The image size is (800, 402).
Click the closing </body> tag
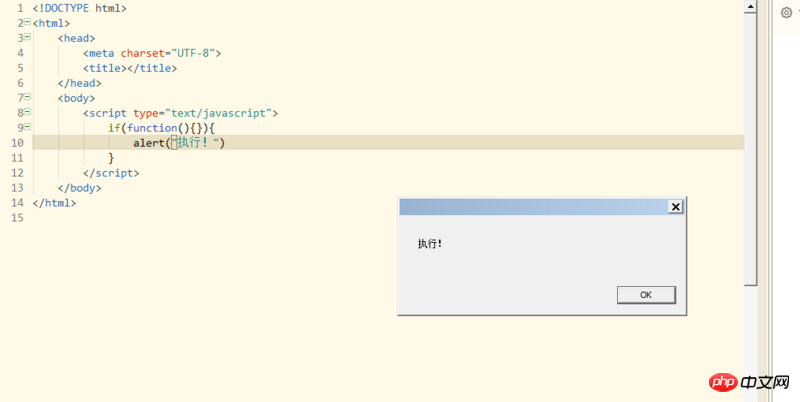(x=80, y=188)
